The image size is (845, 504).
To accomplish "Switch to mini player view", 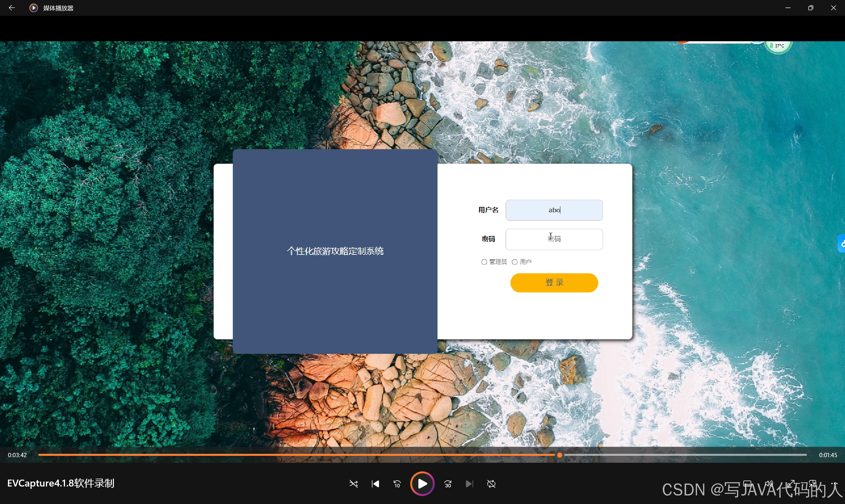I will pyautogui.click(x=812, y=484).
